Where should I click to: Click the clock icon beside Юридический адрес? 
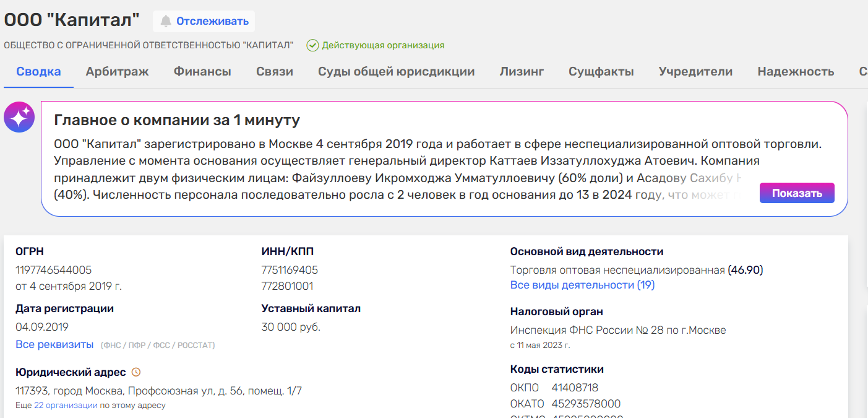click(136, 372)
